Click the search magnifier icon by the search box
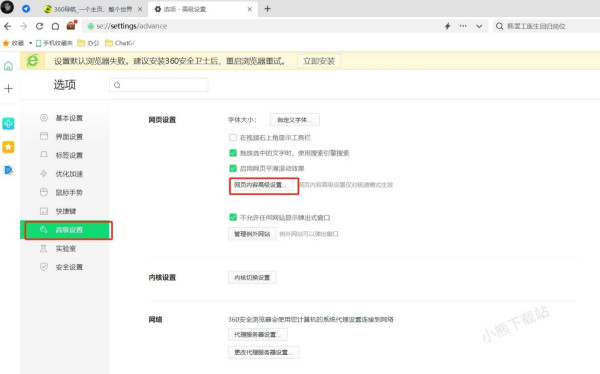600x374 pixels. click(499, 26)
